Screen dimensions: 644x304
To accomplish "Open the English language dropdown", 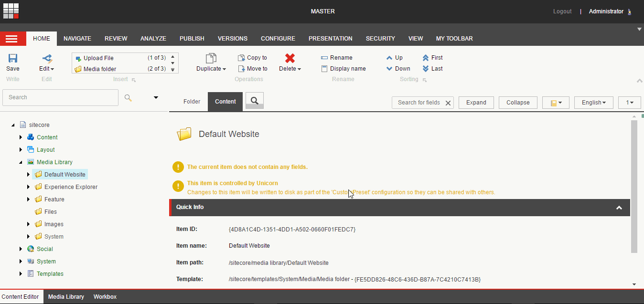I will [594, 103].
